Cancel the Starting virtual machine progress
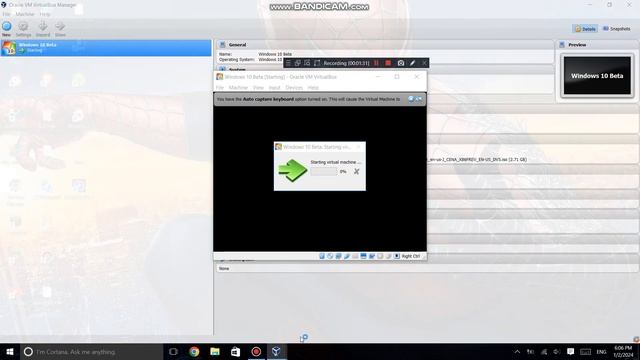The height and width of the screenshot is (360, 640). pos(356,171)
